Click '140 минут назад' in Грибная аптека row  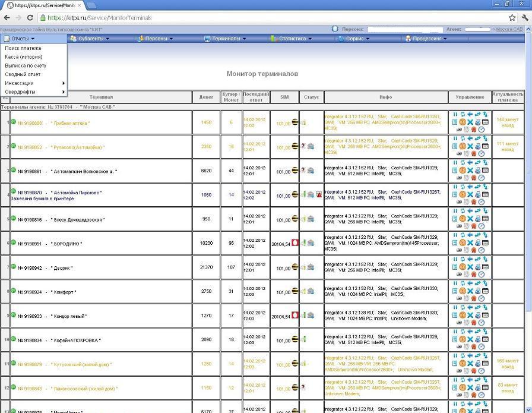click(508, 122)
